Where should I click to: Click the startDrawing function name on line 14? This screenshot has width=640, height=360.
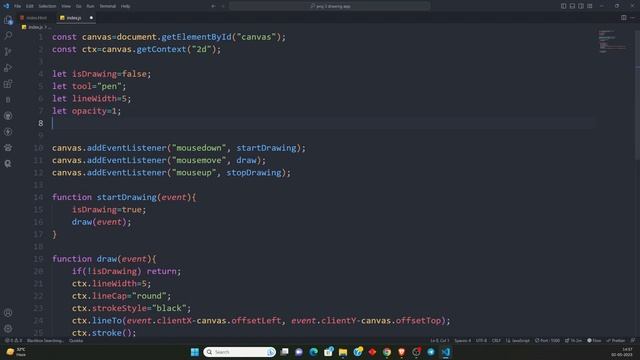tap(127, 197)
